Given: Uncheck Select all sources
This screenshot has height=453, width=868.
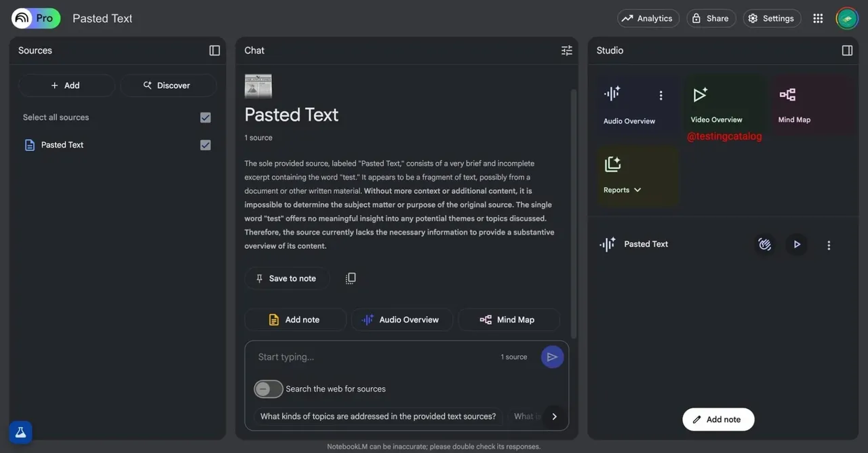Looking at the screenshot, I should (x=205, y=117).
